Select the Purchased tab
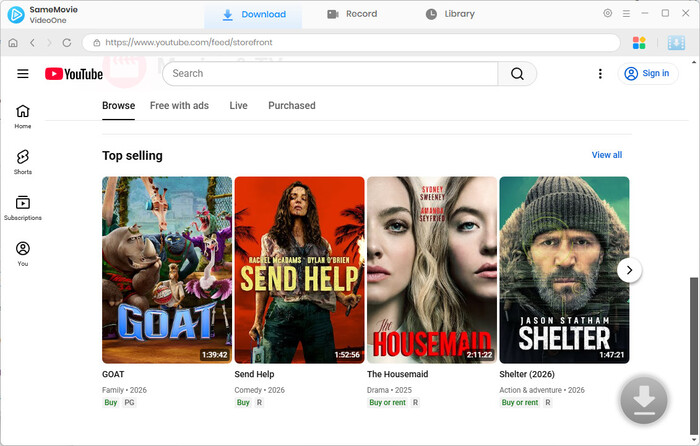The image size is (700, 446). pos(292,106)
